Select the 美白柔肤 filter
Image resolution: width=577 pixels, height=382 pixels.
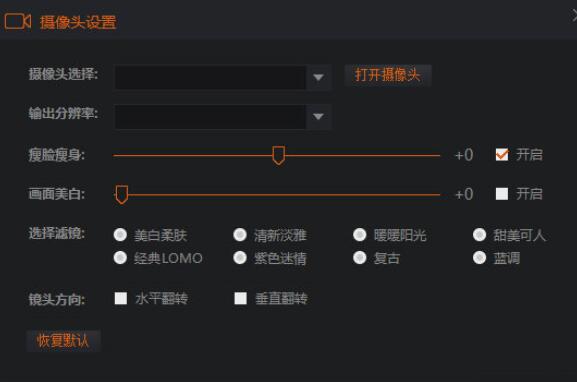120,235
